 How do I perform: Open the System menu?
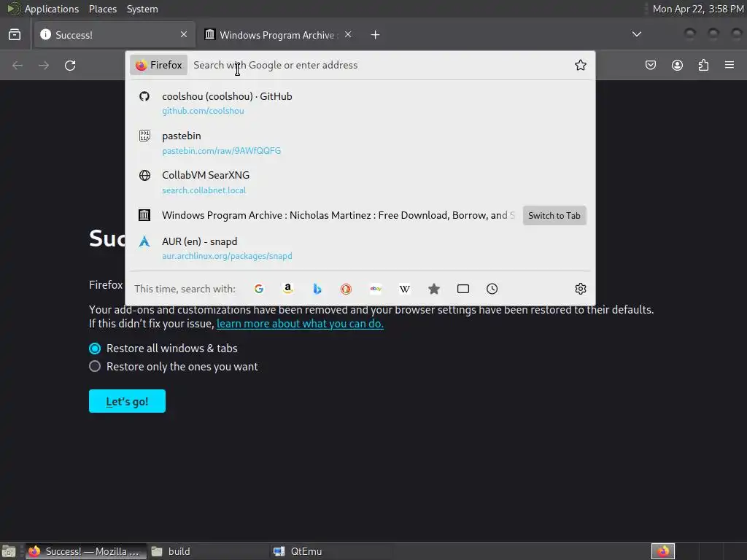pyautogui.click(x=142, y=9)
